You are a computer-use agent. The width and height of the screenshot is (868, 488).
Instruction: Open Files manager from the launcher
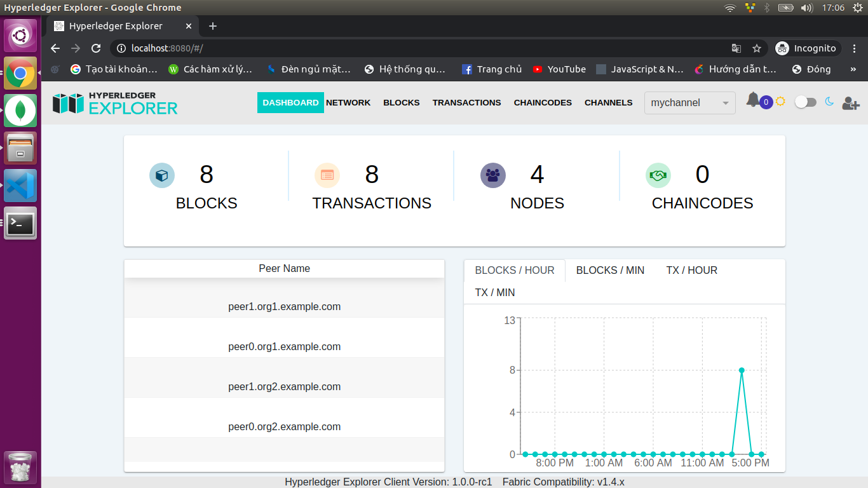[20, 148]
